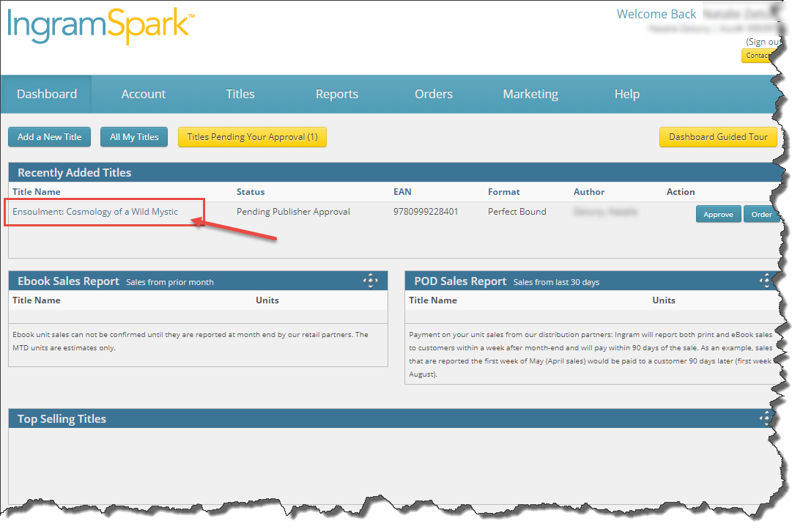
Task: Click the Action column header
Action: pyautogui.click(x=681, y=192)
